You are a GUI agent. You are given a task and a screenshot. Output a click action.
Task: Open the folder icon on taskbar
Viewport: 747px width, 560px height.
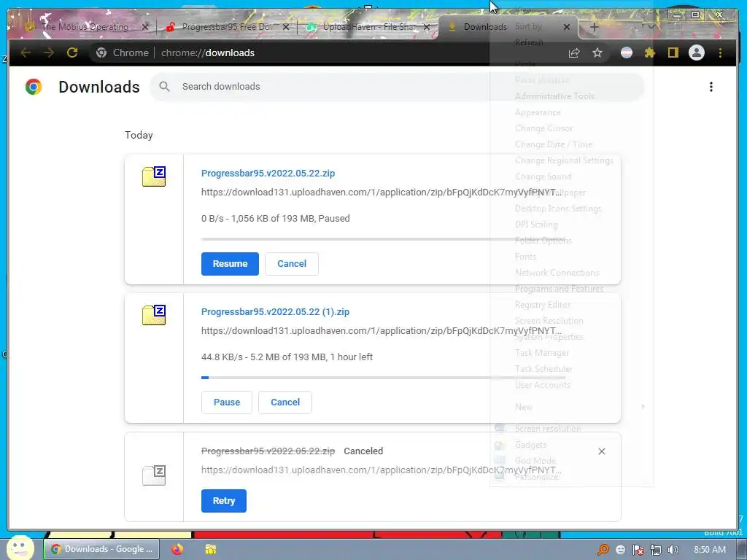[210, 549]
